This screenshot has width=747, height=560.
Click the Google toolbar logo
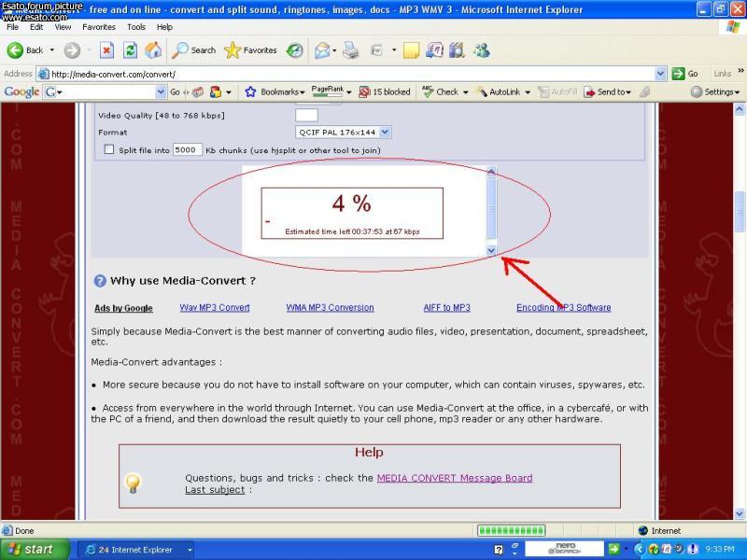[x=21, y=91]
